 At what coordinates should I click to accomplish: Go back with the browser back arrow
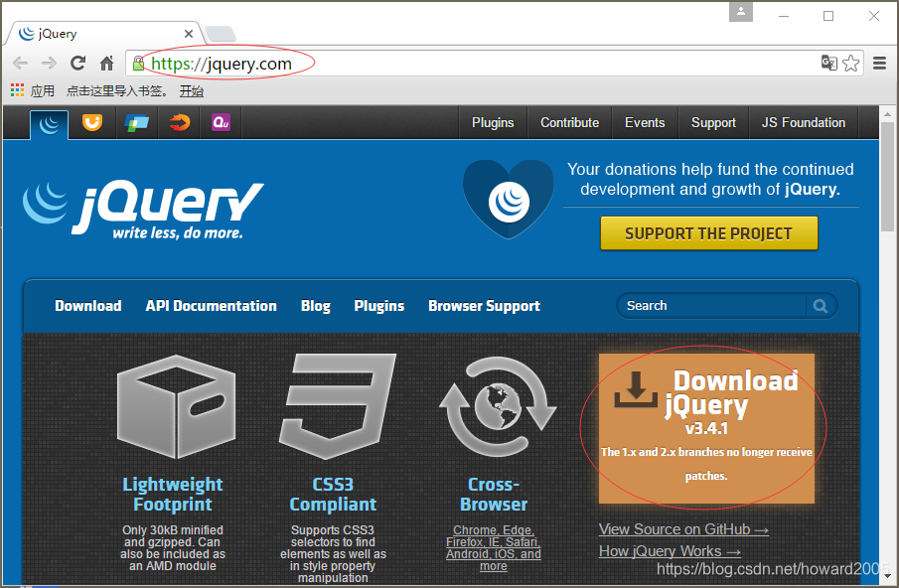(20, 63)
